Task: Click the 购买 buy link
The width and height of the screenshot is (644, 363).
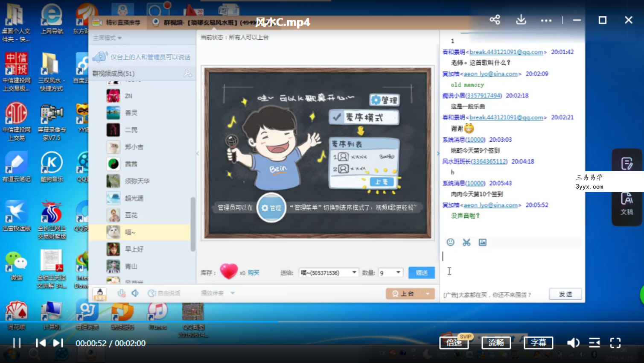Action: pos(254,272)
